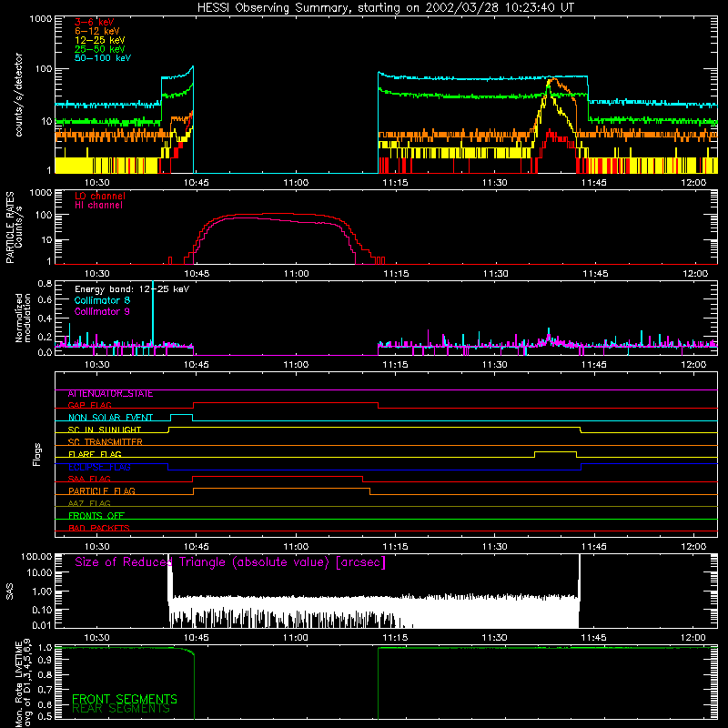Select the FRONTS_OFF flag label
The width and height of the screenshot is (728, 728).
tap(96, 516)
